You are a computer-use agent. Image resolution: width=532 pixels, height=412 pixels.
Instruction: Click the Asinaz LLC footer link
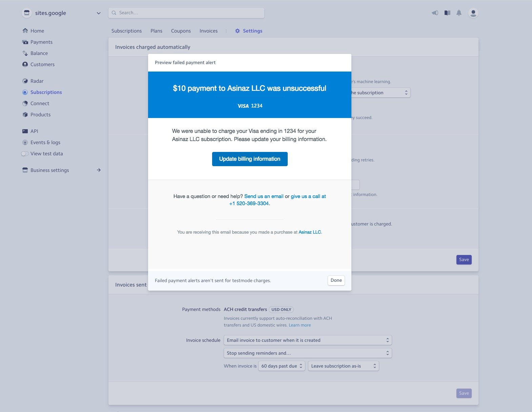[310, 232]
